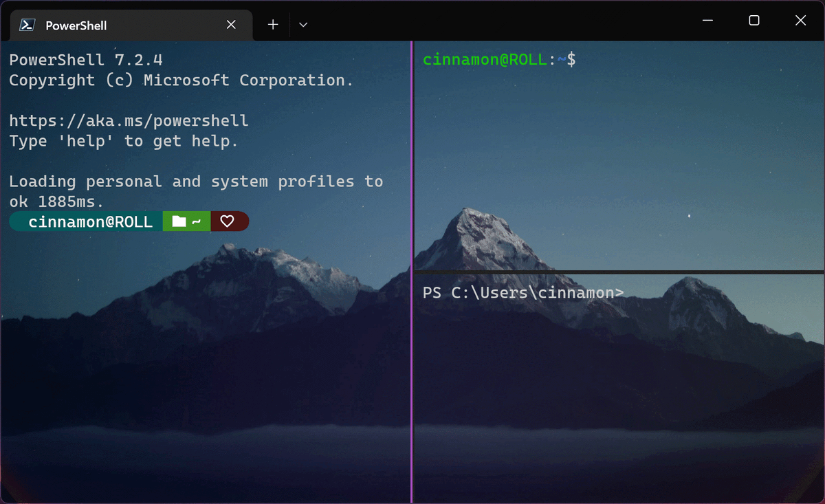This screenshot has width=825, height=504.
Task: Focus the cinnamon@ROLL:~$ bash prompt
Action: click(x=499, y=60)
